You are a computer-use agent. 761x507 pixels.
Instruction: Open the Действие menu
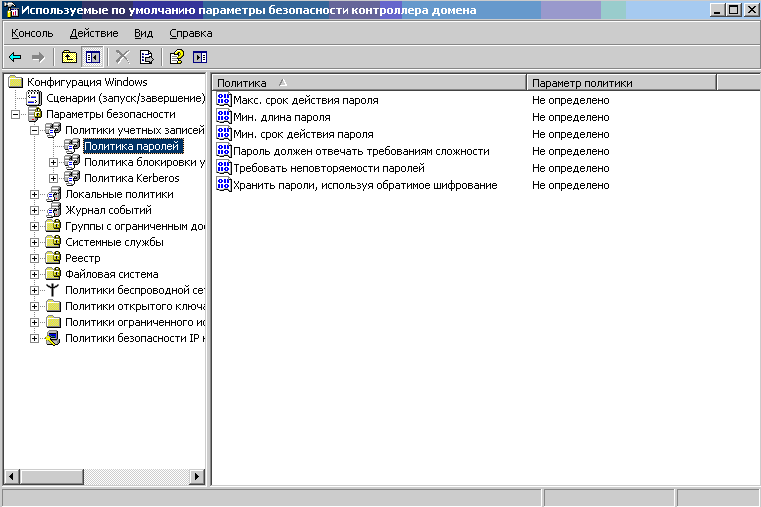[x=94, y=33]
